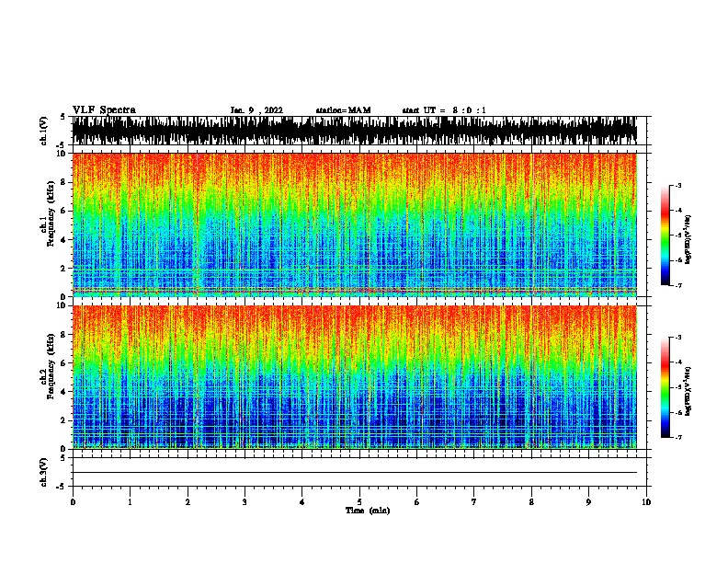
Task: Click the "4" kHz tick of ch.2 spectrogram
Action: [64, 392]
